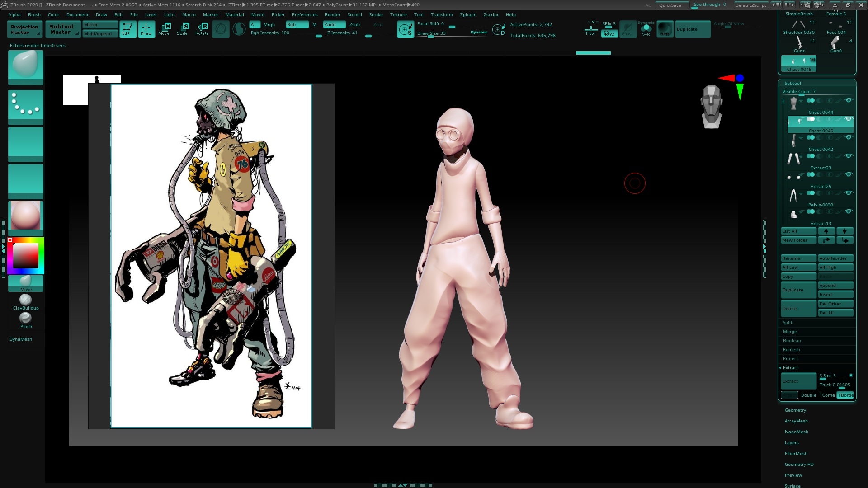The height and width of the screenshot is (488, 868).
Task: Expand the ArrayMesh section
Action: point(796,421)
